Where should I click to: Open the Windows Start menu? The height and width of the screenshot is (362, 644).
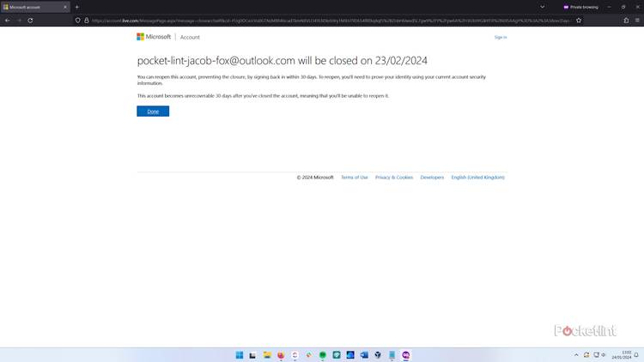(x=240, y=355)
